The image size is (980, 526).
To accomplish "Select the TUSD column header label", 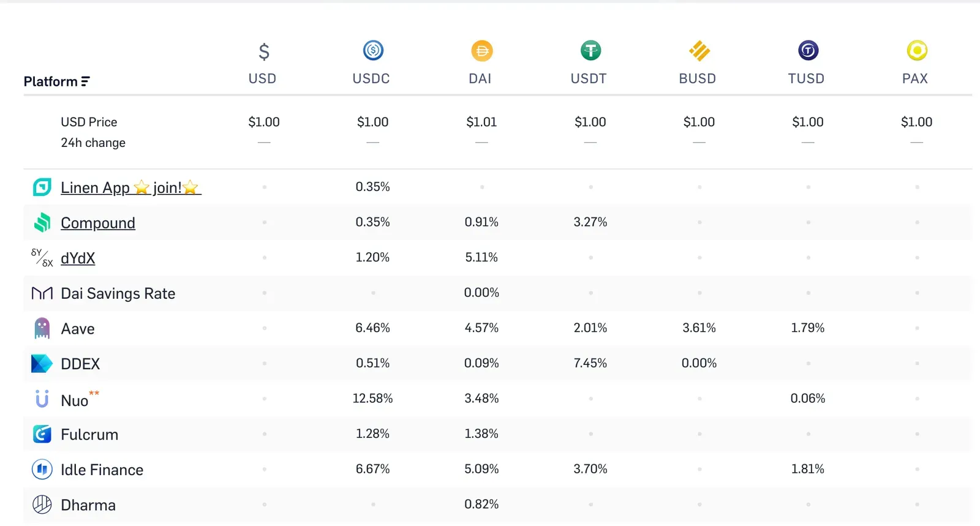I will tap(806, 78).
